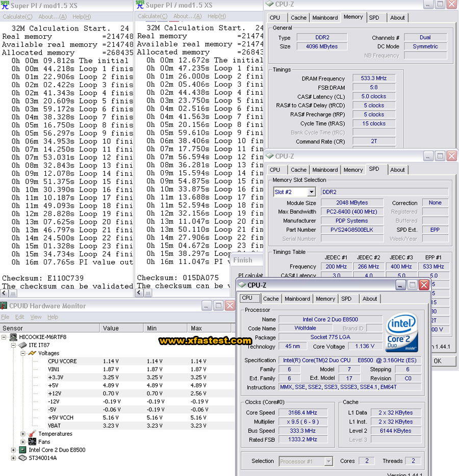Open About tab in top CPU-Z window

397,18
